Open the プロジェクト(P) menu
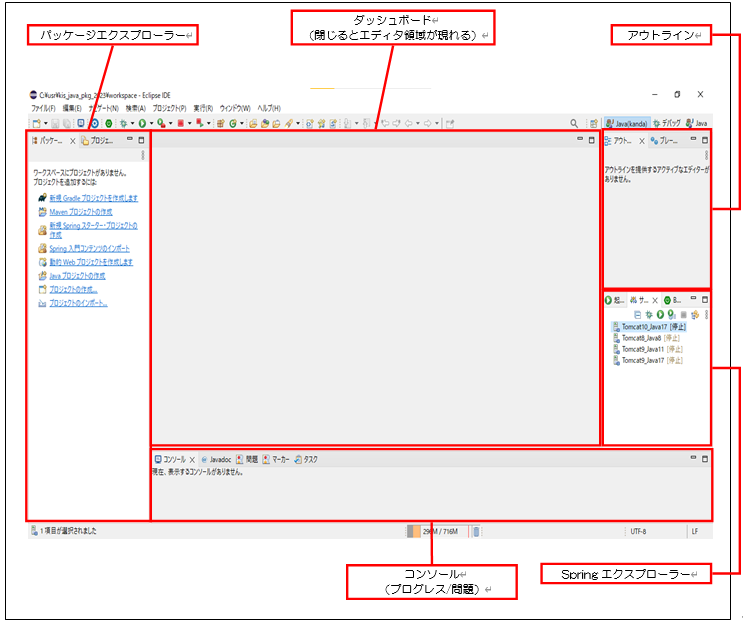Viewport: 743px width, 624px height. (169, 108)
